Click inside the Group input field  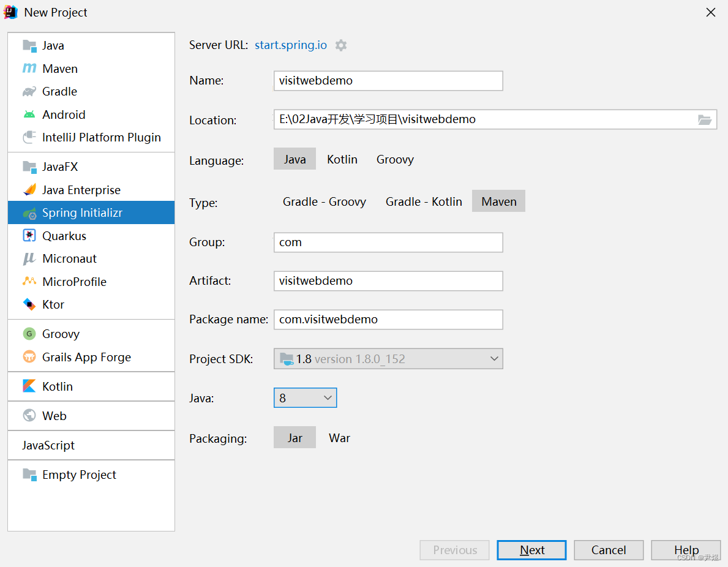point(388,242)
